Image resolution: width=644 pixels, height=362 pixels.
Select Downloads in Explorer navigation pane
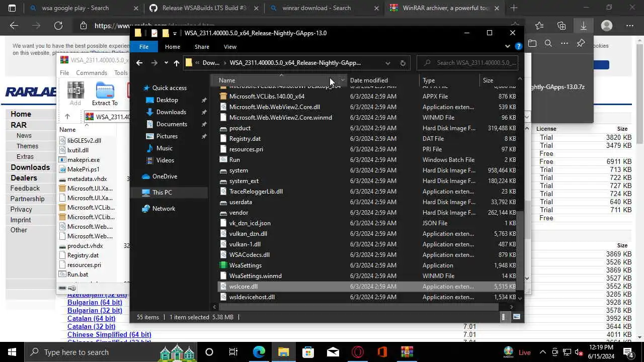pos(171,112)
